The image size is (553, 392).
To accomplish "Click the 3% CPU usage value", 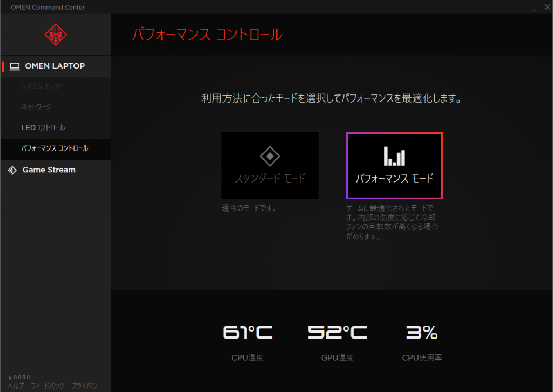I will click(422, 333).
